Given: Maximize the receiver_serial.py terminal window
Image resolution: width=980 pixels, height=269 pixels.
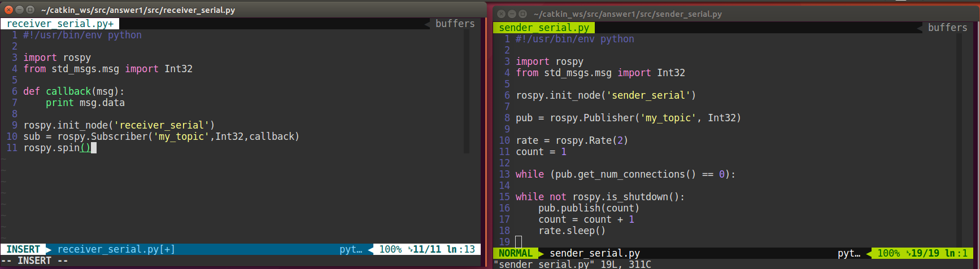Looking at the screenshot, I should [30, 10].
